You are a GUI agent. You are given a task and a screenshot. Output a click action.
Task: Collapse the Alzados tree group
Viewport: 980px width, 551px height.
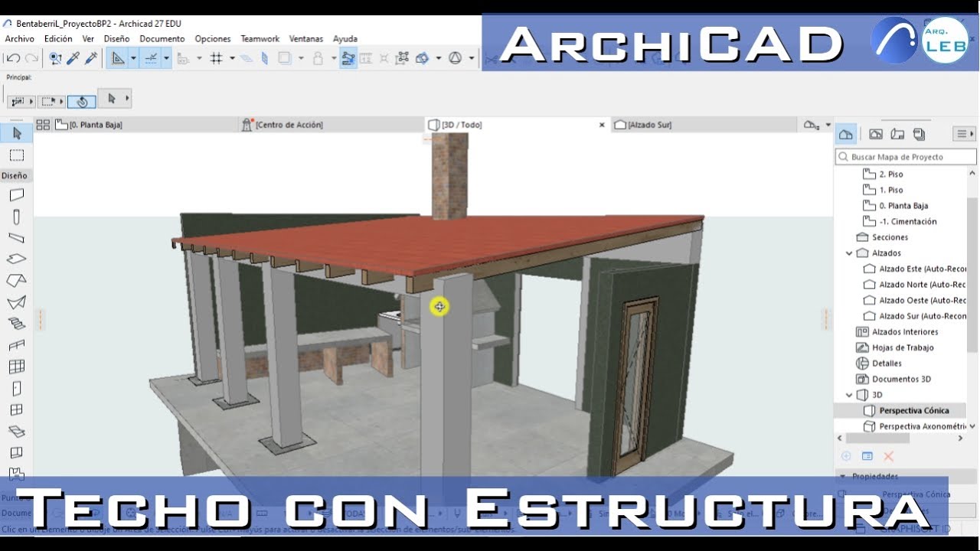coord(849,253)
